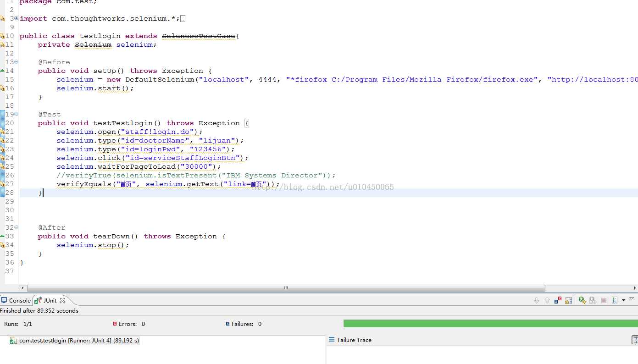
Task: Toggle Scroll Lock in JUnit view
Action: tap(568, 300)
